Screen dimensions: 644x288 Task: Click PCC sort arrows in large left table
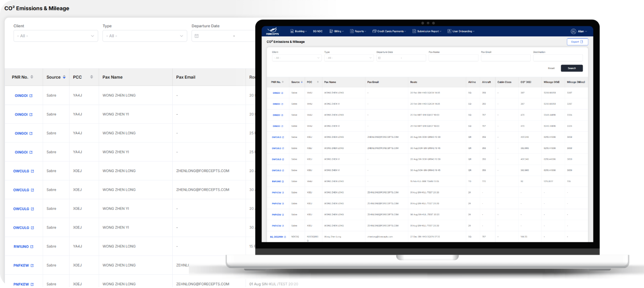click(x=92, y=77)
